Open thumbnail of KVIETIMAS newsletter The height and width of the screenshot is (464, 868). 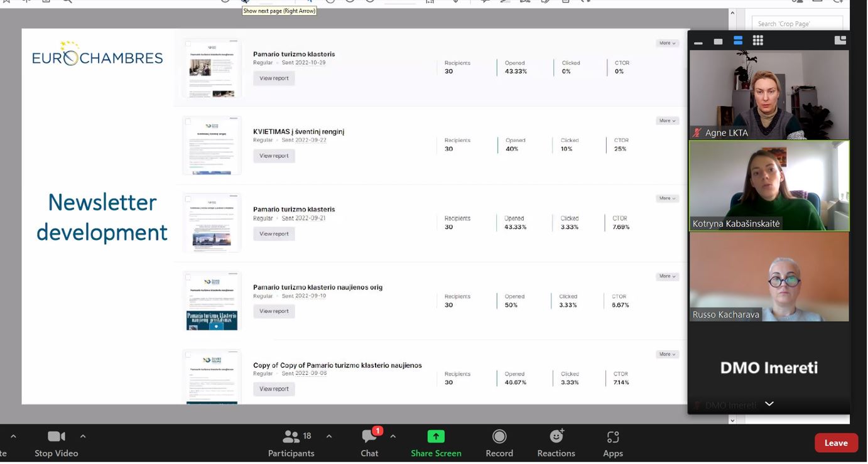coord(212,145)
